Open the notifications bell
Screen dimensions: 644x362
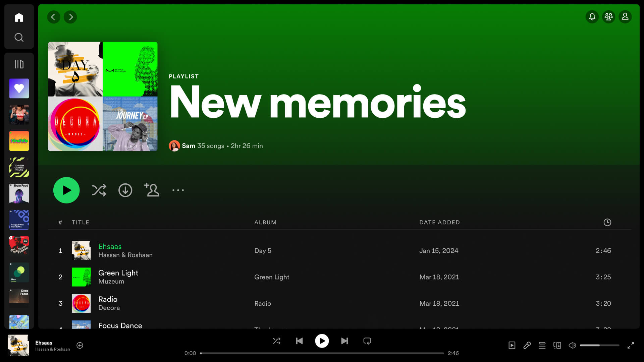tap(592, 17)
